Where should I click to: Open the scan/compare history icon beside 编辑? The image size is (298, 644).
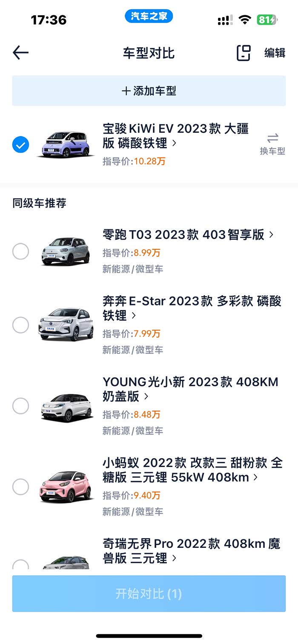[244, 53]
